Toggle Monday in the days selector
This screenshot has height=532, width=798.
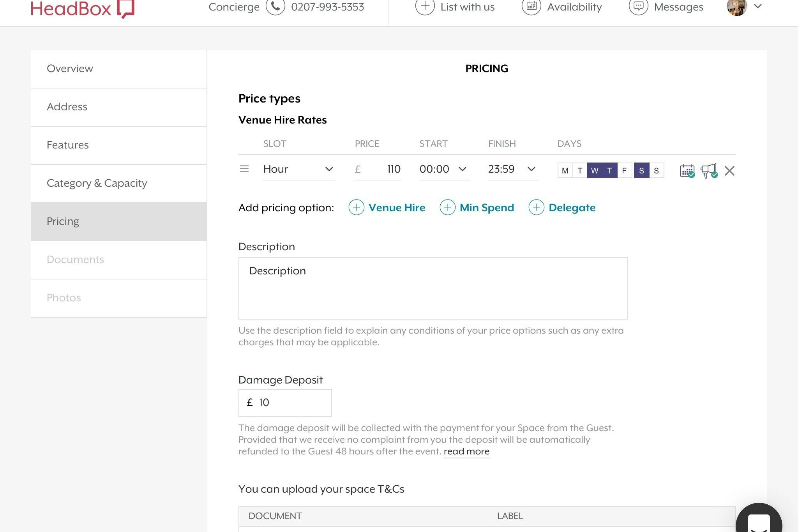[565, 171]
